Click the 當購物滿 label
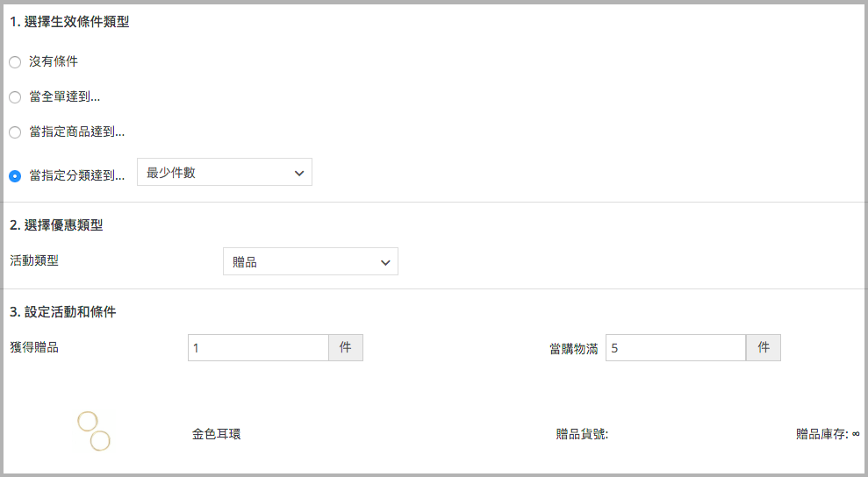The height and width of the screenshot is (477, 868). pyautogui.click(x=573, y=349)
